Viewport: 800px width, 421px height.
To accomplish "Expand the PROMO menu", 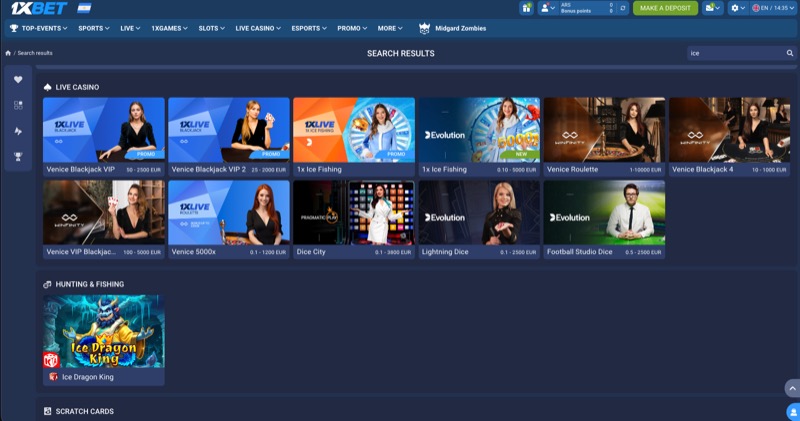I will point(352,29).
